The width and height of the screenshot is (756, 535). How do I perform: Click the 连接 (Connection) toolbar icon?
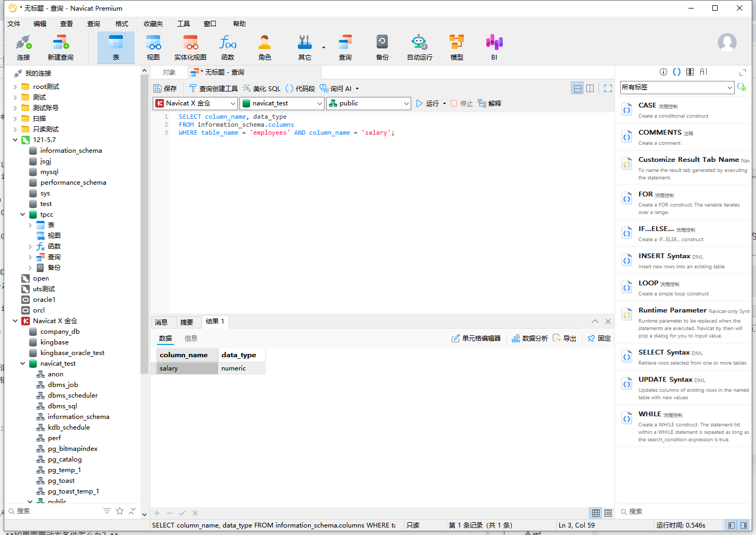23,47
